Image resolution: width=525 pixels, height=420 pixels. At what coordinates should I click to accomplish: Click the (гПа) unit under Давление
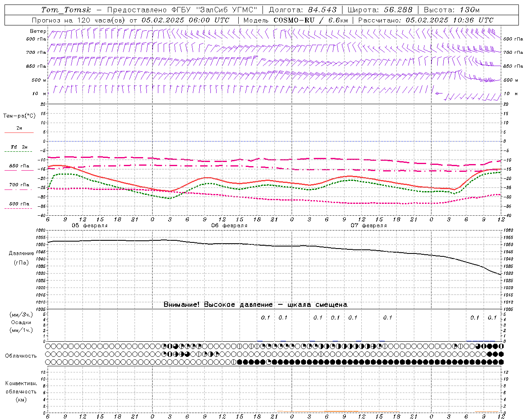(21, 263)
